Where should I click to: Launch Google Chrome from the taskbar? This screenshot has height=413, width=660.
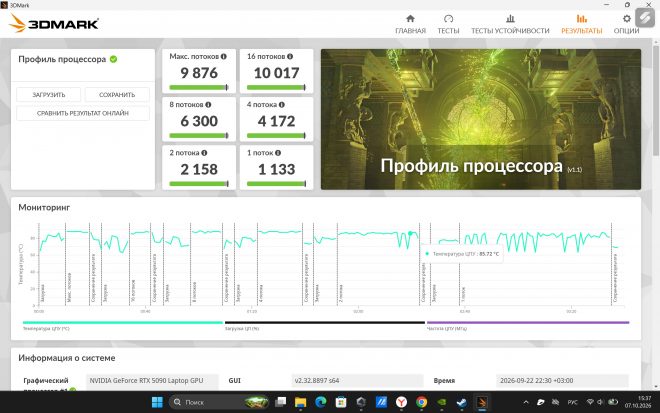tap(421, 402)
